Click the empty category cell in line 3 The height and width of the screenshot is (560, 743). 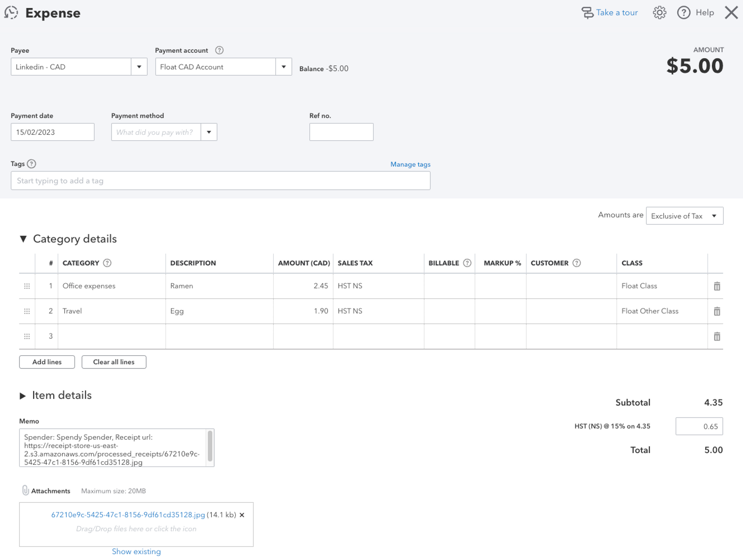111,336
